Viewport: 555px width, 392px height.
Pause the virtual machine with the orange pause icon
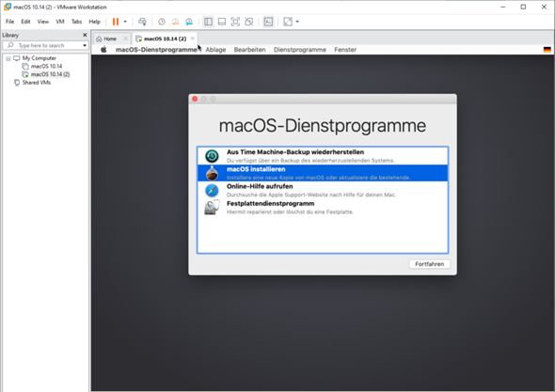point(116,22)
